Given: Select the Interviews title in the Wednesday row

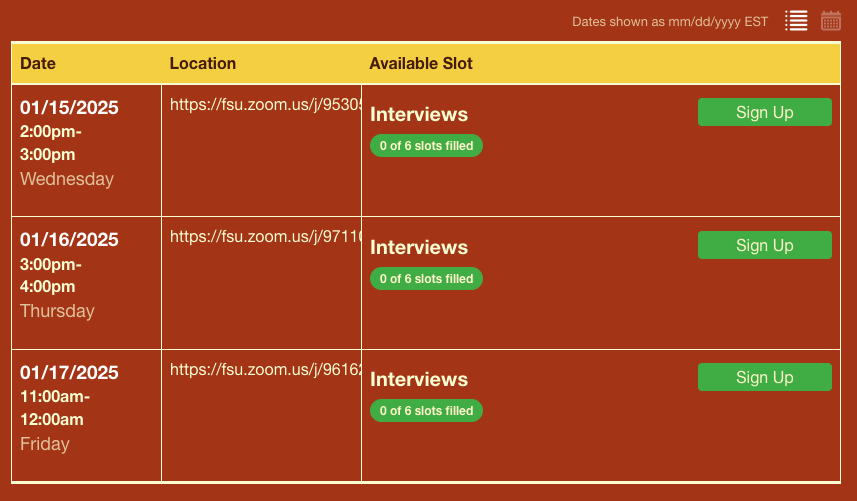Looking at the screenshot, I should click(419, 115).
